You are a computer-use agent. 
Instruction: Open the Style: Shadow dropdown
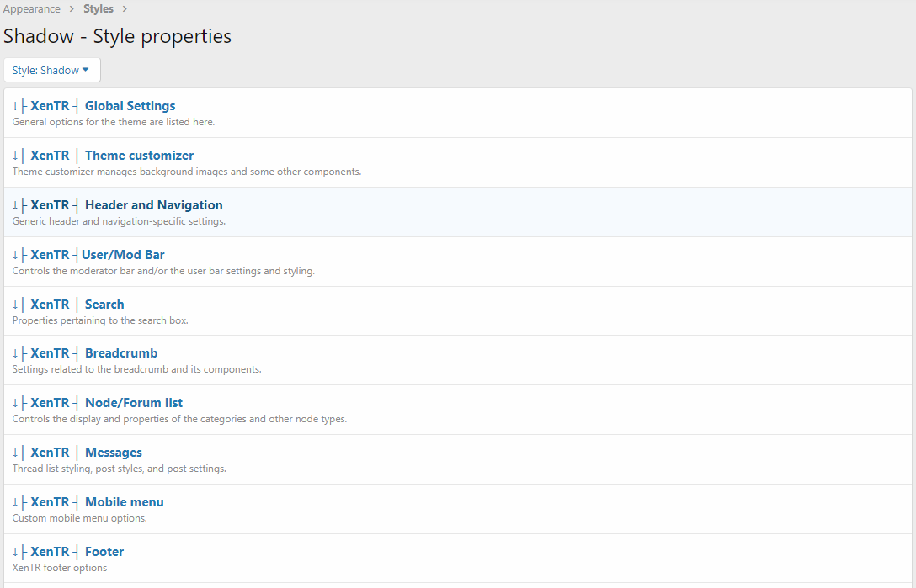[x=51, y=70]
